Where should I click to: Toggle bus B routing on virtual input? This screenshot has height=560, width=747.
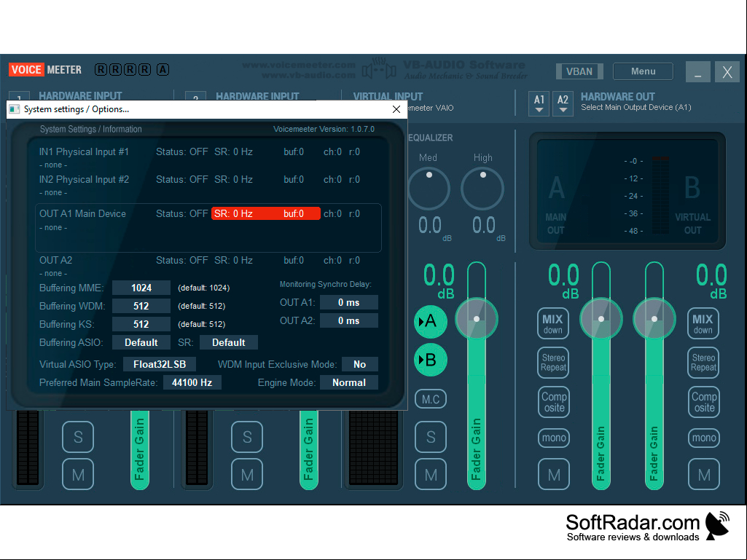point(431,360)
